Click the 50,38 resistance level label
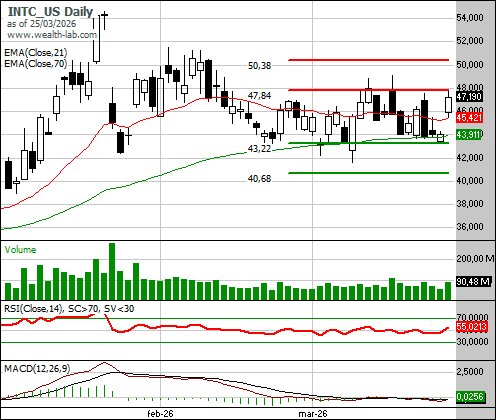The image size is (496, 420). (x=260, y=66)
